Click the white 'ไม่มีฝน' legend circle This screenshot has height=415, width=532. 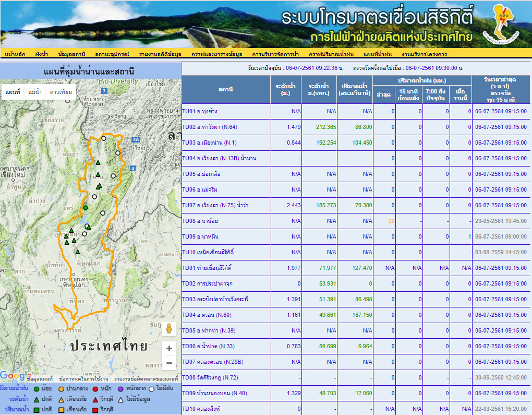pyautogui.click(x=151, y=389)
